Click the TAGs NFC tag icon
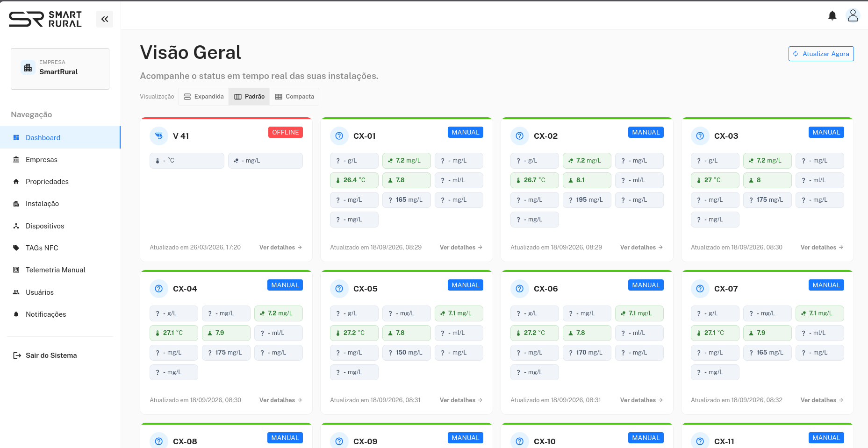This screenshot has height=448, width=868. pos(16,248)
